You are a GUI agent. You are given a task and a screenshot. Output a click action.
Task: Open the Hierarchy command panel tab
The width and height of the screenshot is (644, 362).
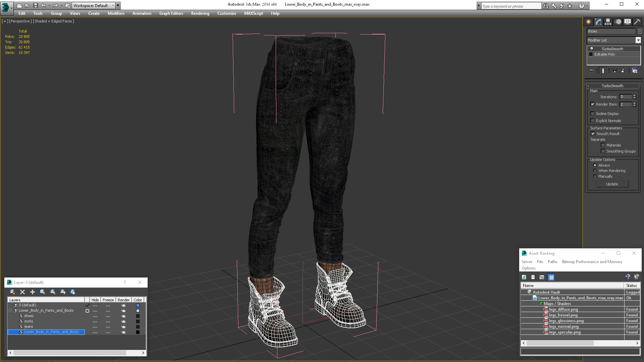click(608, 22)
